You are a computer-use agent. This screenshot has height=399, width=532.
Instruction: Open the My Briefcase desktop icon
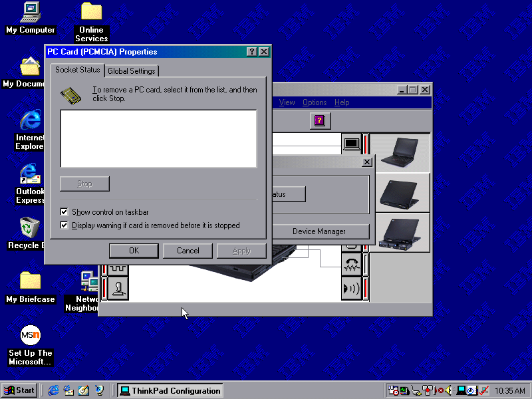[30, 286]
